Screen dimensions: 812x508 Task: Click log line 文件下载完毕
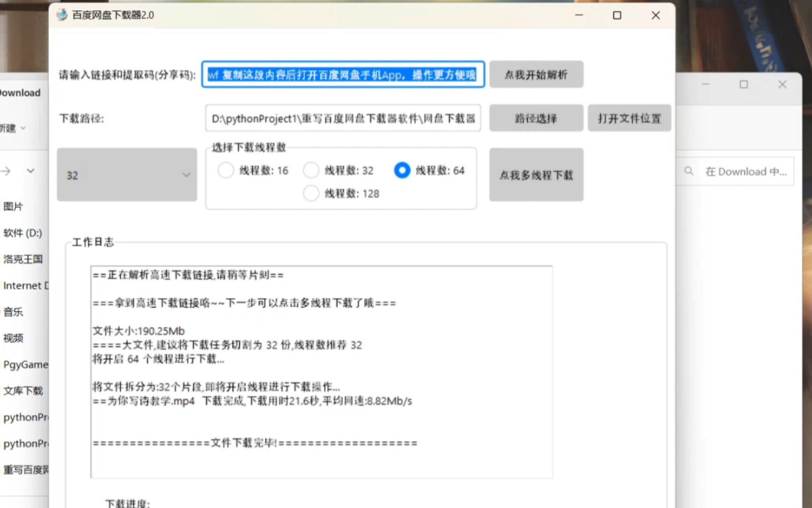point(255,443)
